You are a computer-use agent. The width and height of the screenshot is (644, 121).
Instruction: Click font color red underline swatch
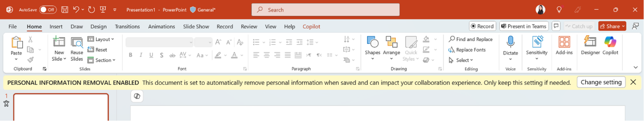pos(234,55)
